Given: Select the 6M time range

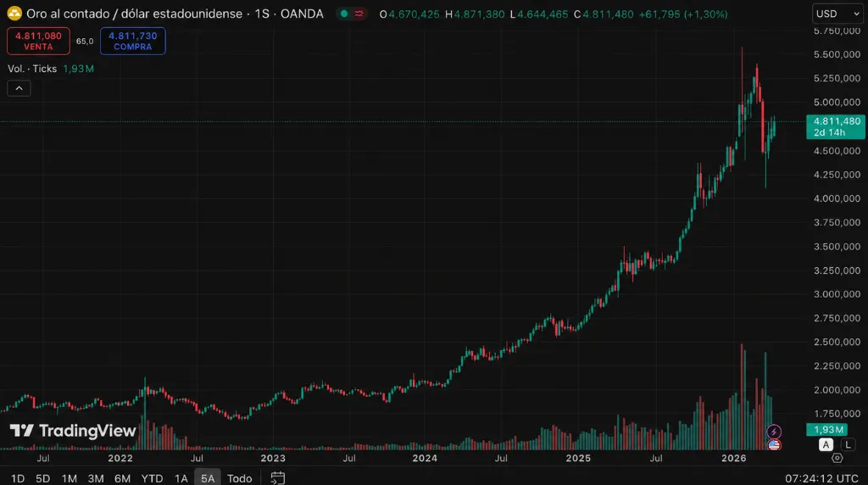Looking at the screenshot, I should pyautogui.click(x=122, y=478).
